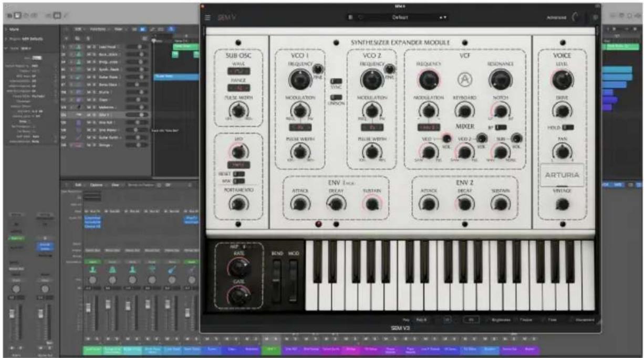Click the Mixer VCO 2 Vol knob
This screenshot has width=644, height=358.
[482, 138]
